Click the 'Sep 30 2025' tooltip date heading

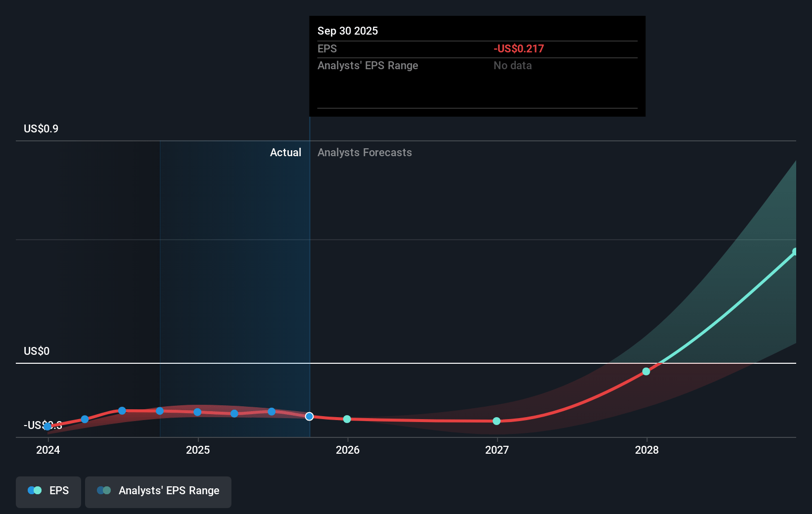tap(348, 31)
